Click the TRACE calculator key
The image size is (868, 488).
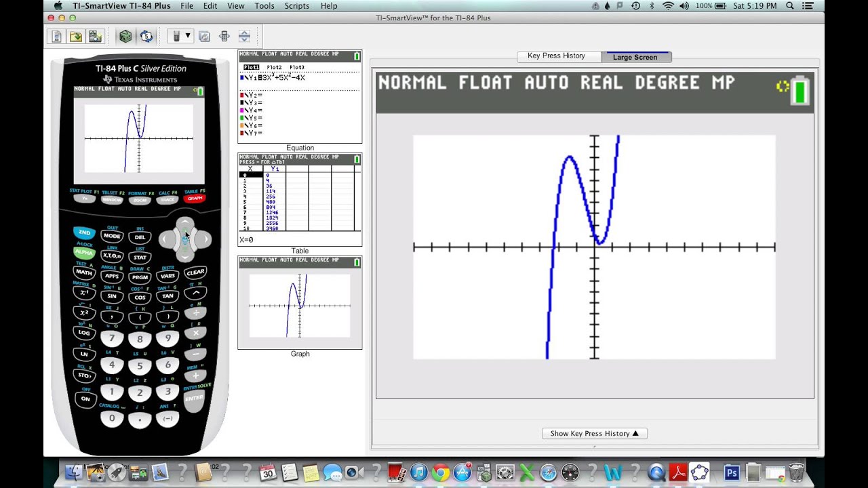[x=167, y=199]
